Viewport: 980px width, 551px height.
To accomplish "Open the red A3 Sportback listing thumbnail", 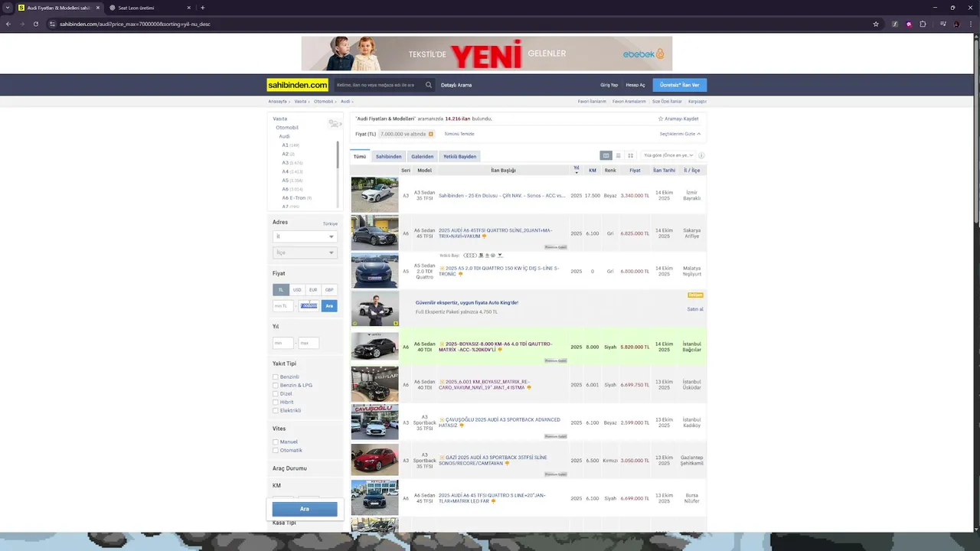I will pos(375,460).
